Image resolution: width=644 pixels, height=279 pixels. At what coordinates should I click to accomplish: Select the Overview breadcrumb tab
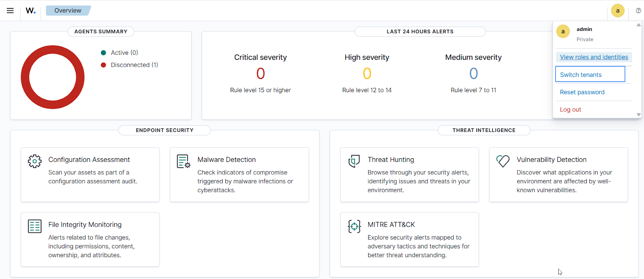click(68, 10)
